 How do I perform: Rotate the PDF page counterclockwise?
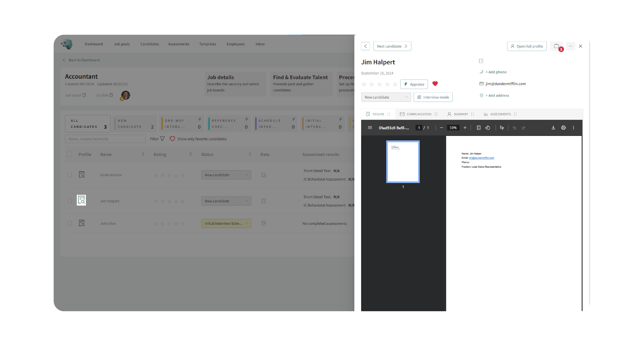point(488,128)
